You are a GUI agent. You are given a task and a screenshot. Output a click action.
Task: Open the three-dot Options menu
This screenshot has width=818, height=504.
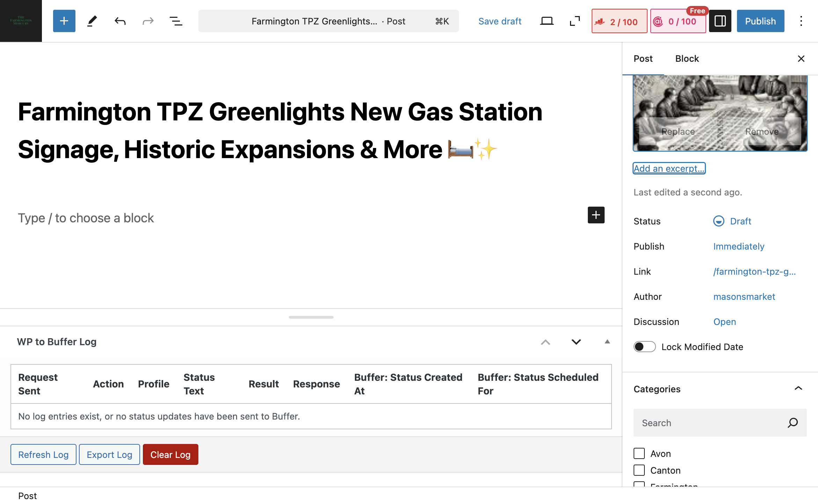801,21
